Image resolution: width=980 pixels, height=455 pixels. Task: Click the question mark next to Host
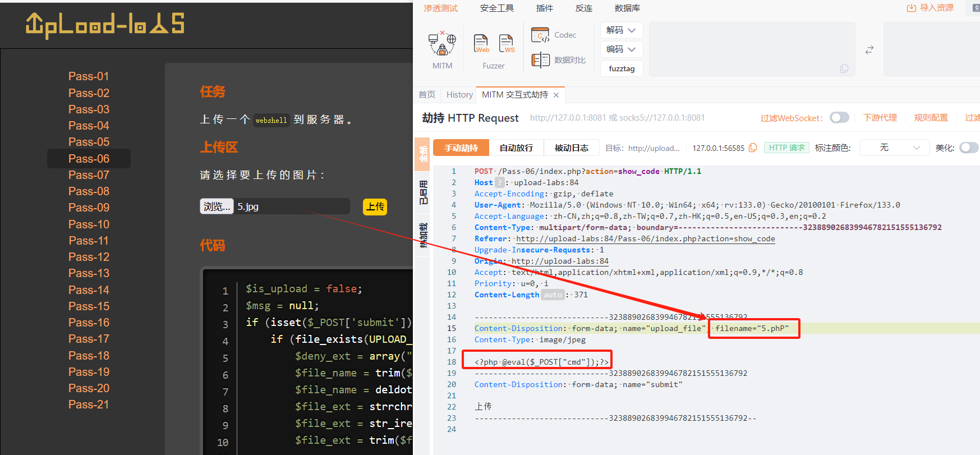click(x=500, y=182)
